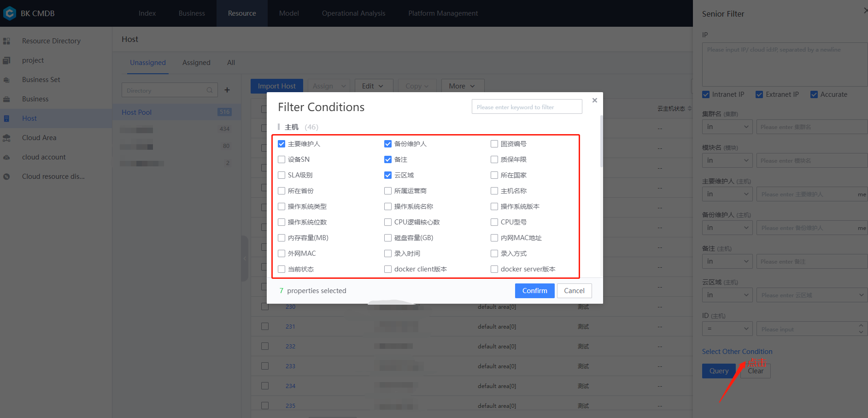Collapse the directory panel handle
Image resolution: width=868 pixels, height=418 pixels.
(x=245, y=259)
